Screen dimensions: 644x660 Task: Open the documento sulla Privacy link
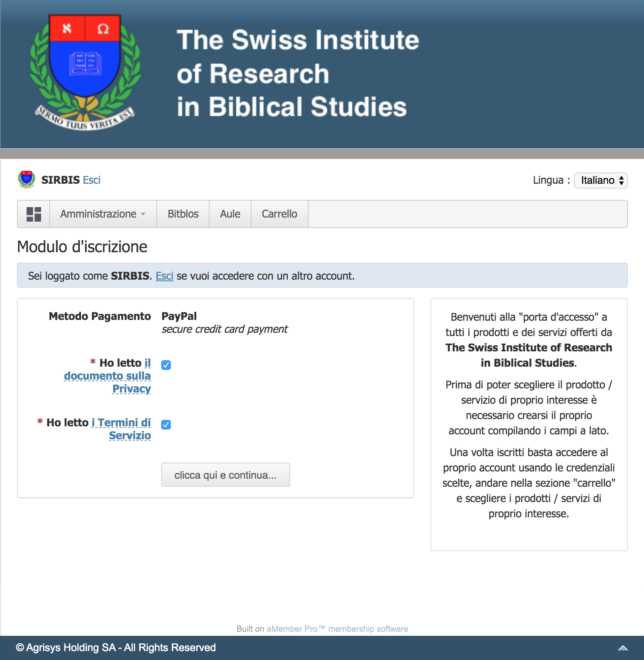[x=108, y=376]
